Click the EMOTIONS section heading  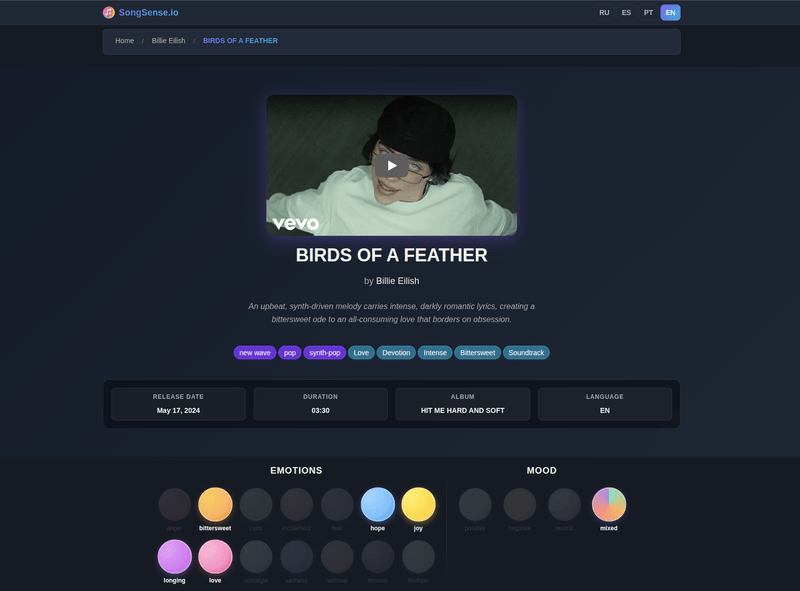[296, 471]
